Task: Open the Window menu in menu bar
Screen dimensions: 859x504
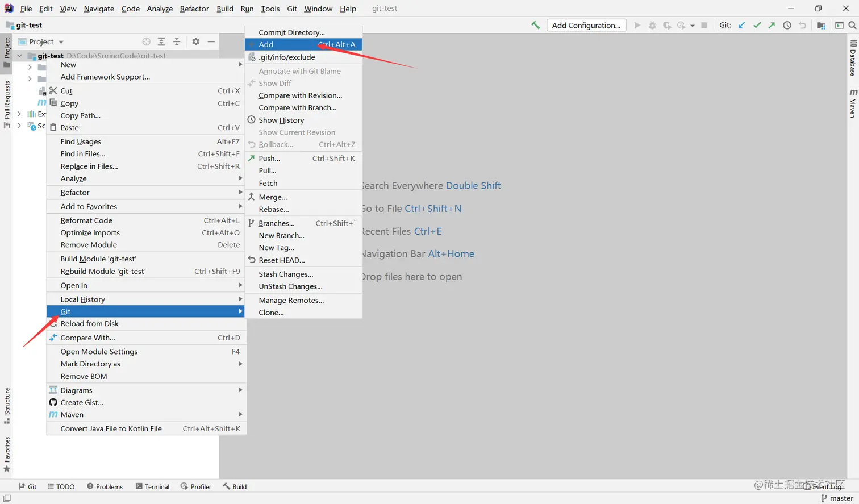Action: 318,9
